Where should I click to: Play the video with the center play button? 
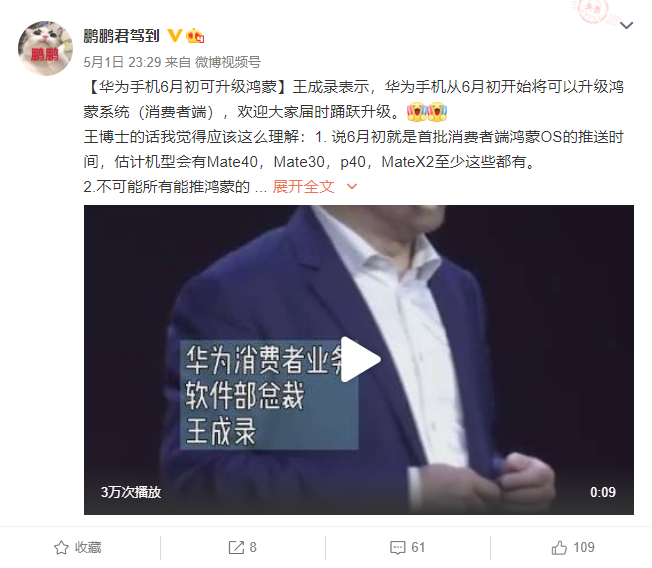point(360,360)
